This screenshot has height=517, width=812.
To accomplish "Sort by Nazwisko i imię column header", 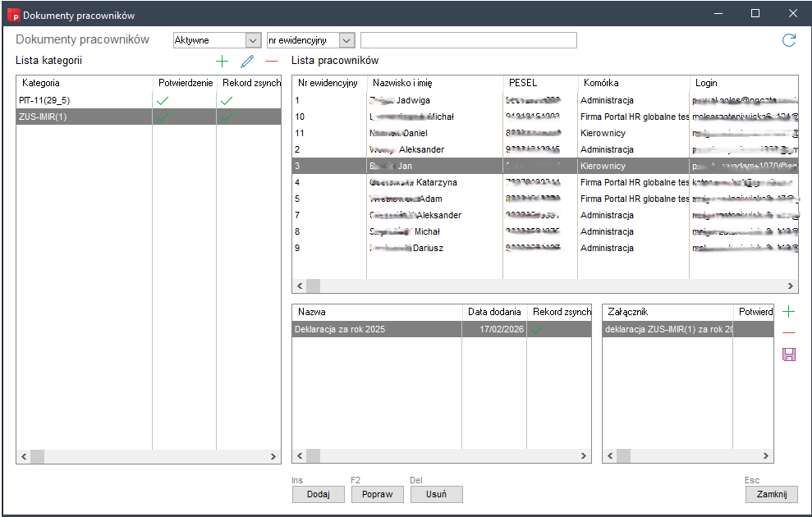I will pos(402,83).
